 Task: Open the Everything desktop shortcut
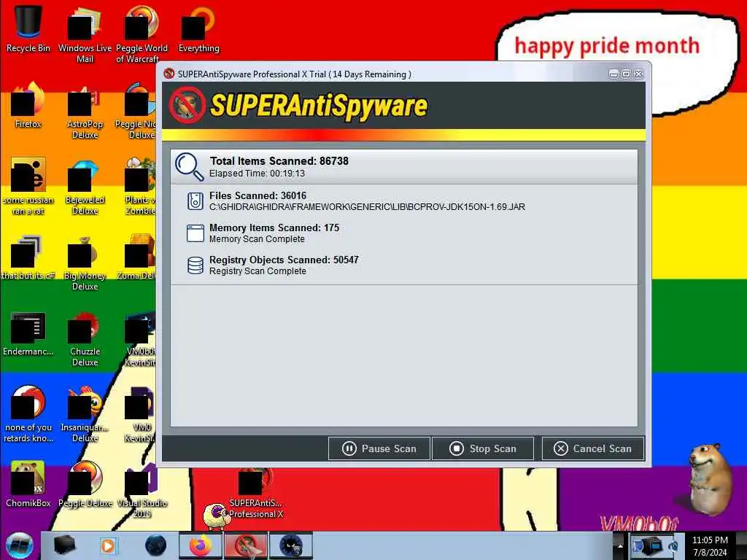pyautogui.click(x=198, y=29)
